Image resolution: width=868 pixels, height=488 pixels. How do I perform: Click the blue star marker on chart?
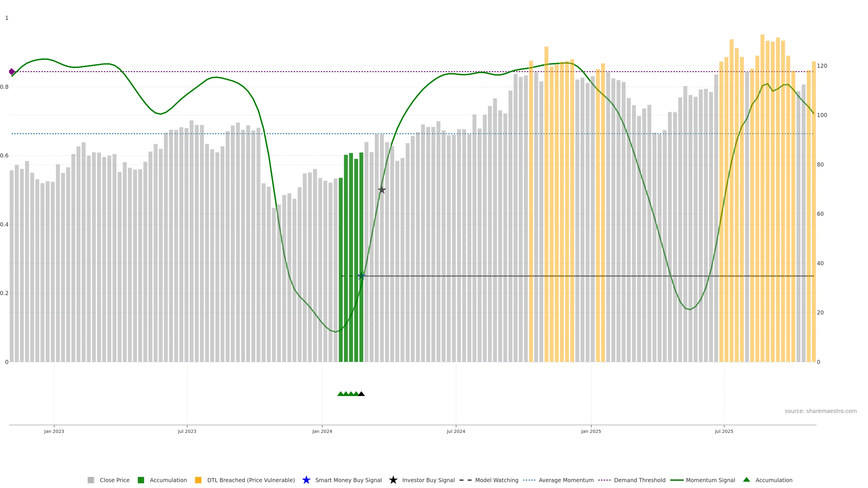[x=361, y=276]
